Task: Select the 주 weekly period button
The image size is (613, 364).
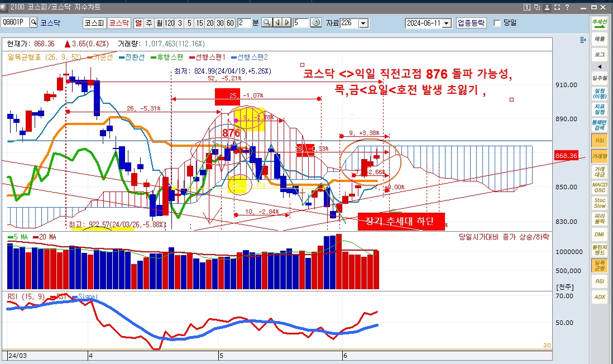Action: coord(149,23)
